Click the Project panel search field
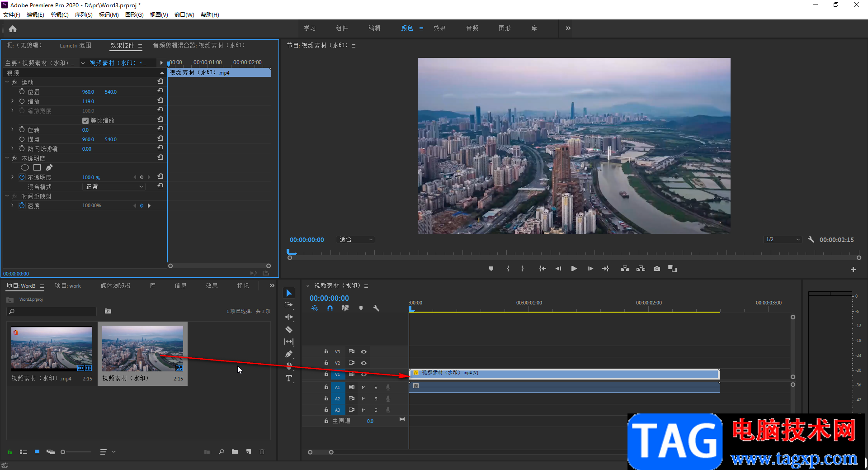The height and width of the screenshot is (470, 868). 52,311
